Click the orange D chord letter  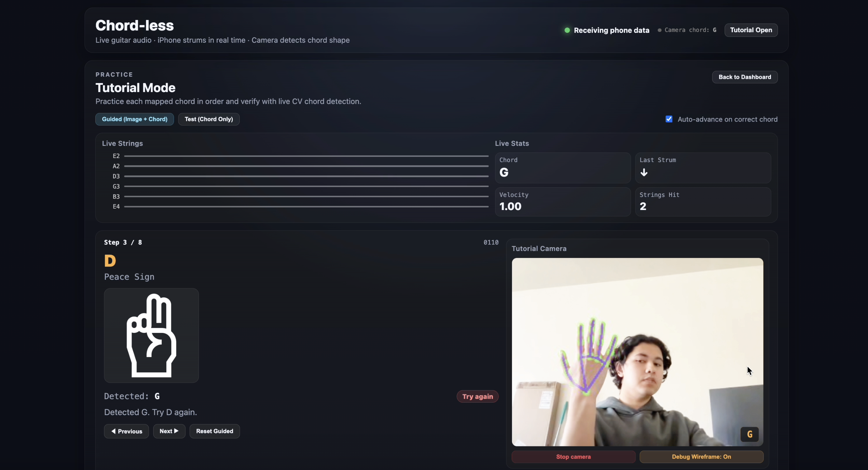pyautogui.click(x=110, y=261)
